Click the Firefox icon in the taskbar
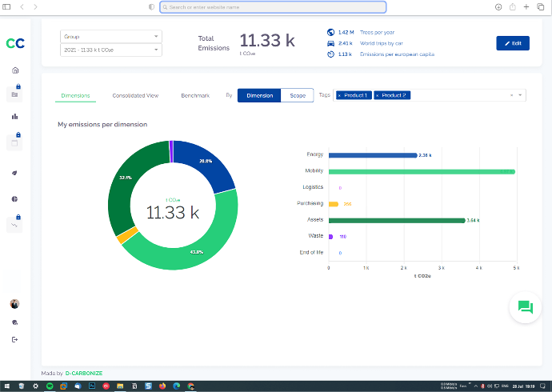 click(x=162, y=386)
